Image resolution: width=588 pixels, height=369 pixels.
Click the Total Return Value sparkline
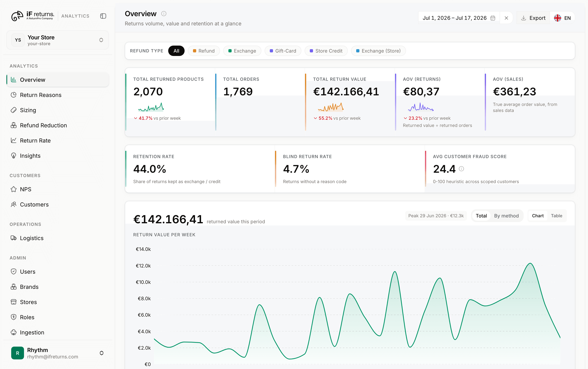tap(331, 107)
